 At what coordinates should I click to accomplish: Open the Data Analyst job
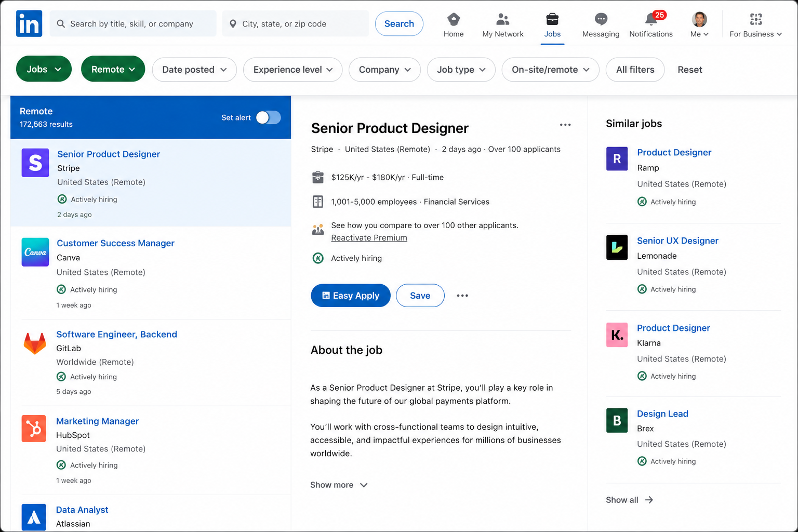point(82,510)
